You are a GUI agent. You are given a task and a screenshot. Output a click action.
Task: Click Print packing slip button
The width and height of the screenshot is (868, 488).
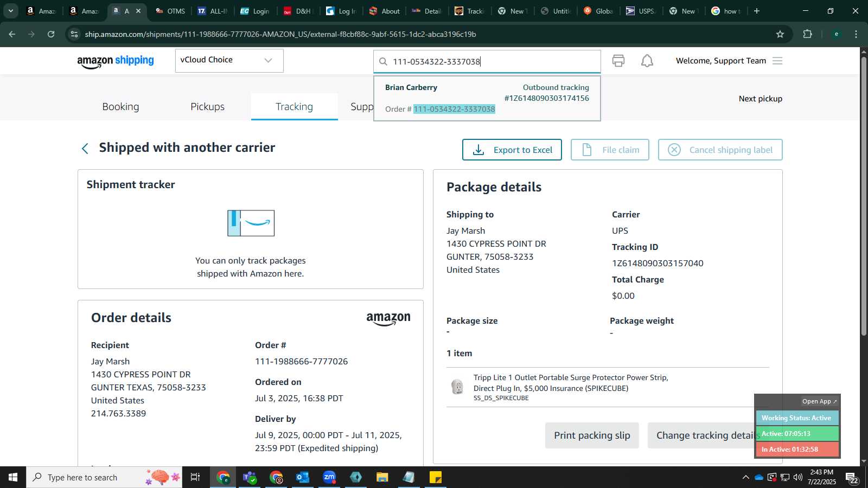(x=592, y=435)
